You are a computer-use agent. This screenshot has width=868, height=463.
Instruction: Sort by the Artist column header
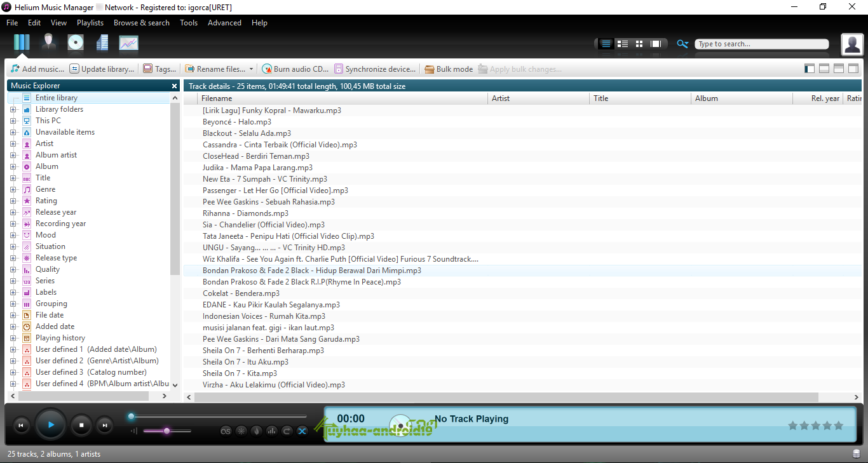coord(538,98)
